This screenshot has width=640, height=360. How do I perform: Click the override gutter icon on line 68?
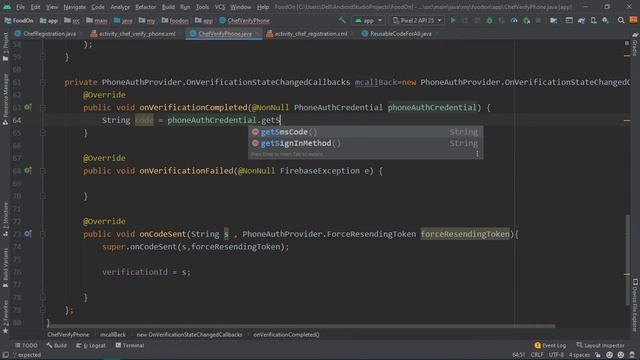tap(27, 170)
